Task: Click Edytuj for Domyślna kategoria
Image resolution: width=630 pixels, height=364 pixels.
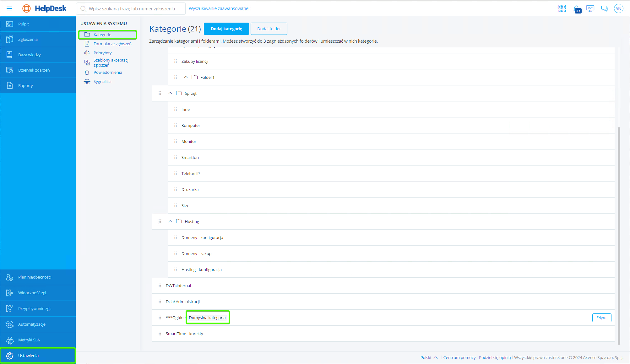Action: 602,317
